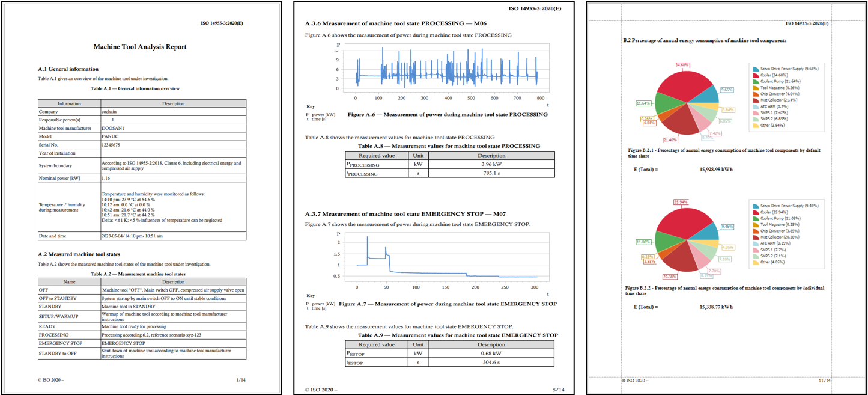Click the ATC ARM legend icon, bottom chart
This screenshot has height=395, width=868.
tap(756, 243)
